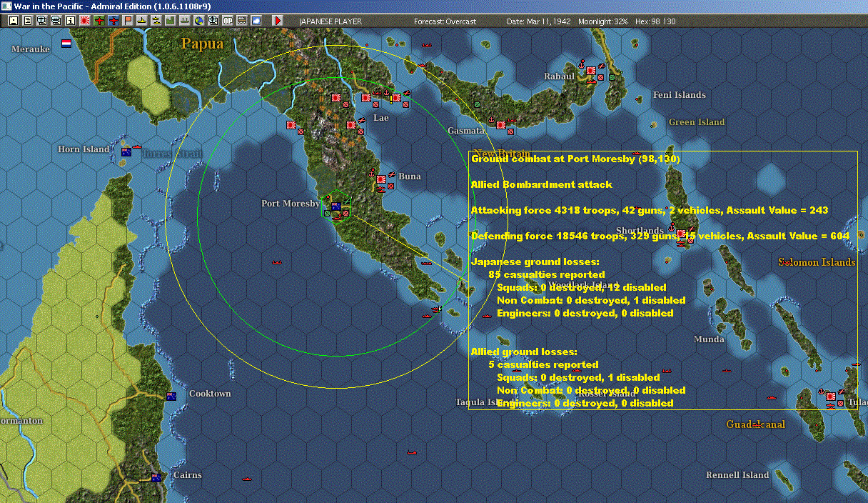868x503 pixels.
Task: Click the green ground units toolbar icon
Action: pos(184,21)
